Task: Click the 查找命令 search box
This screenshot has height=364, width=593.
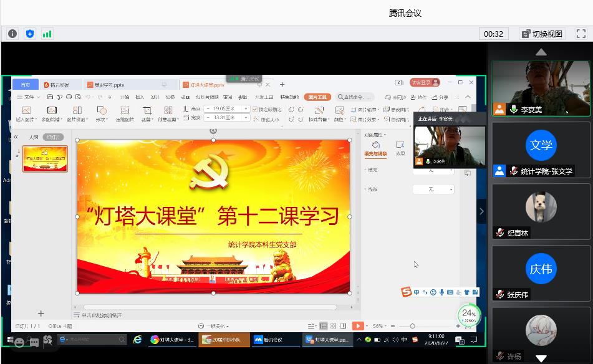Action: click(x=355, y=97)
